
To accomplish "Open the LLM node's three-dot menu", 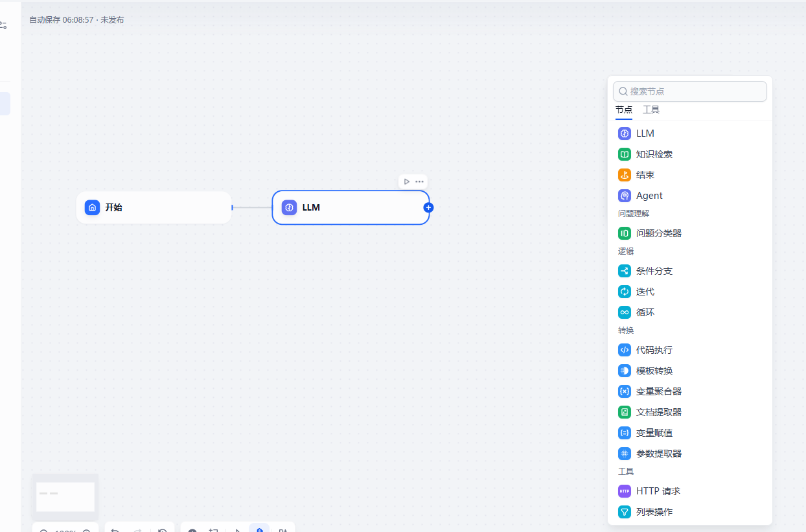I will tap(419, 181).
